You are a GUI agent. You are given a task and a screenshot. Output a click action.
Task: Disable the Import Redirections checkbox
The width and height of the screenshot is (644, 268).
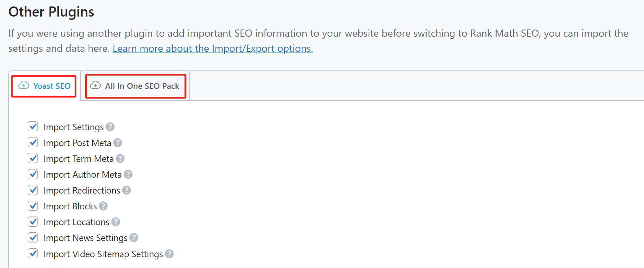[33, 190]
